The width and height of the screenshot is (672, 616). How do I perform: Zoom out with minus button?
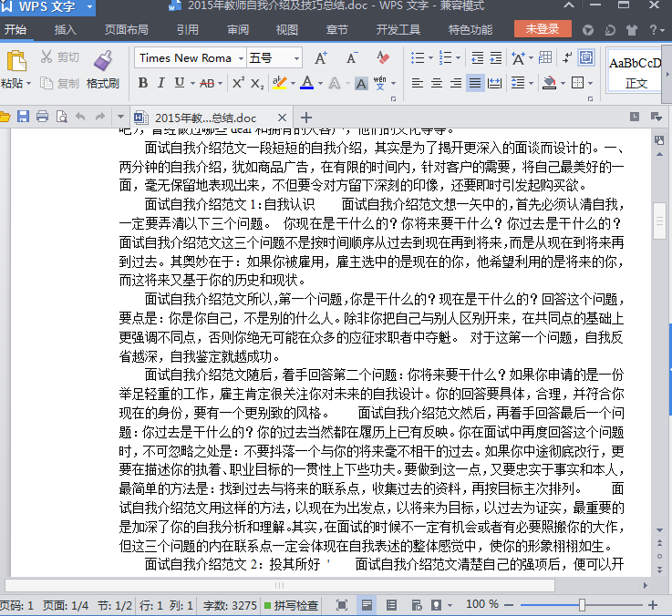pyautogui.click(x=509, y=605)
